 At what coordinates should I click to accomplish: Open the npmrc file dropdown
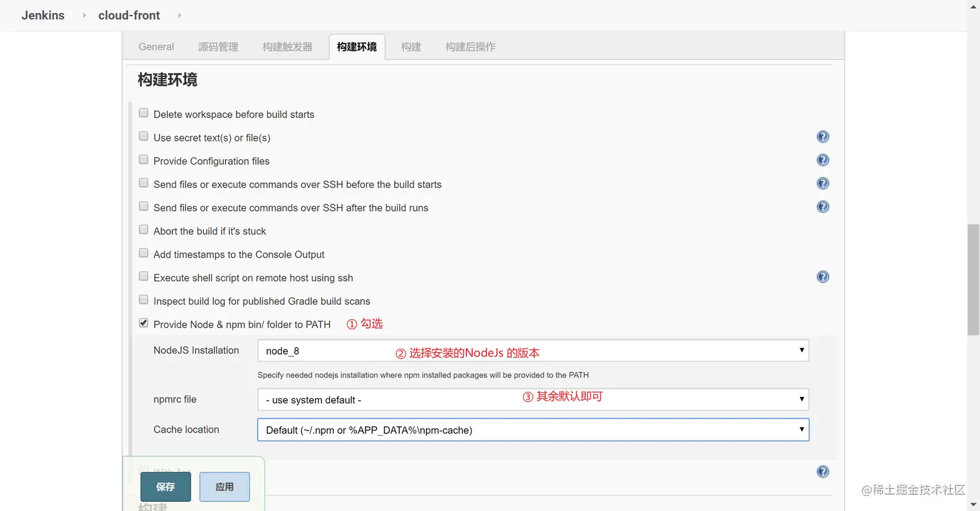pos(533,399)
